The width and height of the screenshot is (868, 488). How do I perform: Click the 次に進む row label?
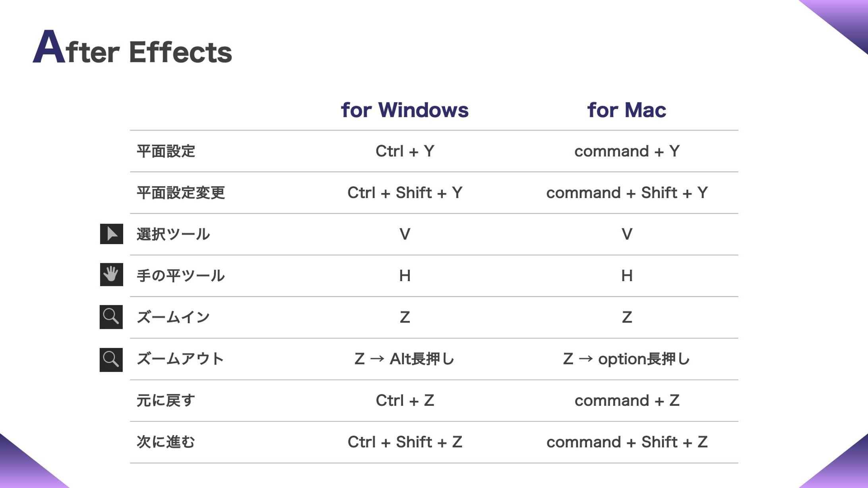(166, 442)
